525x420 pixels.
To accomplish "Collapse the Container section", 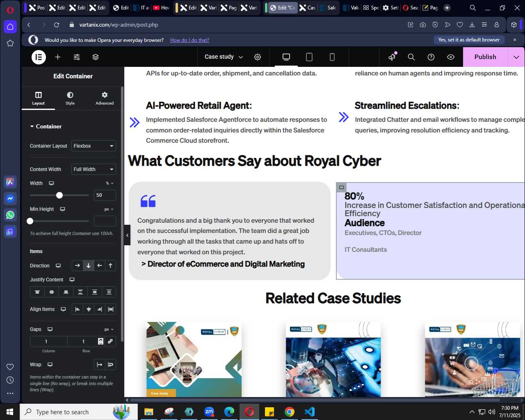I will (46, 126).
